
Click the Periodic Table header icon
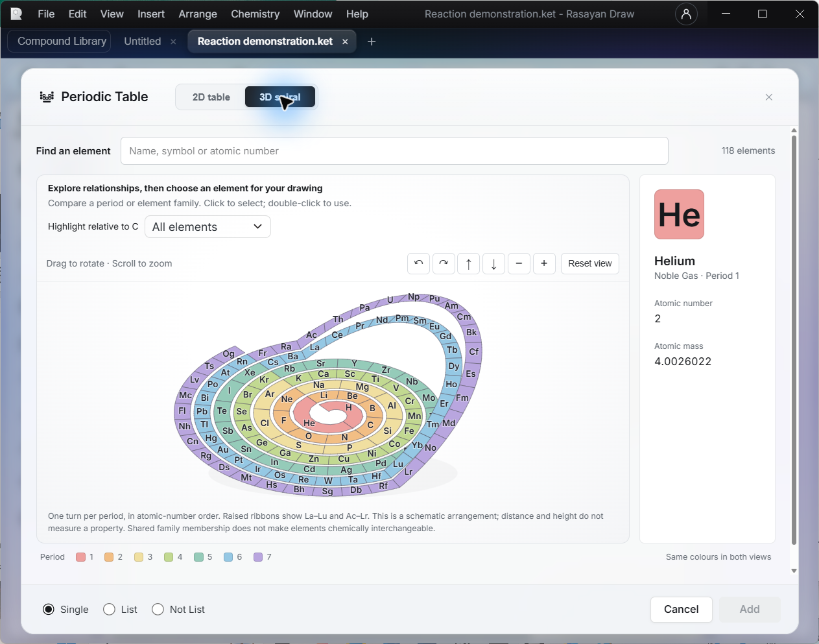click(x=47, y=97)
